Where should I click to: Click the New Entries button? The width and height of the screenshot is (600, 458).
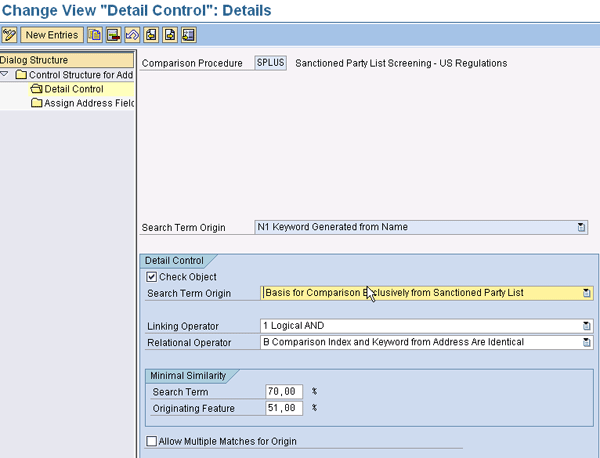(x=51, y=35)
